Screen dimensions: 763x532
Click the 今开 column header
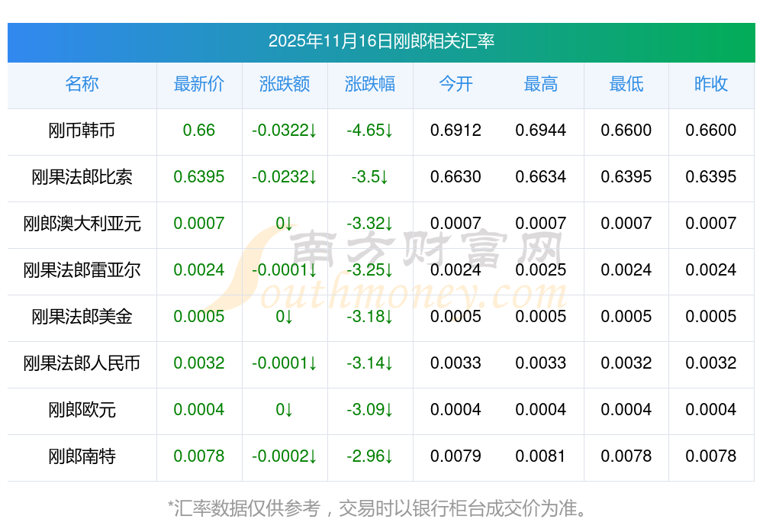pyautogui.click(x=456, y=84)
